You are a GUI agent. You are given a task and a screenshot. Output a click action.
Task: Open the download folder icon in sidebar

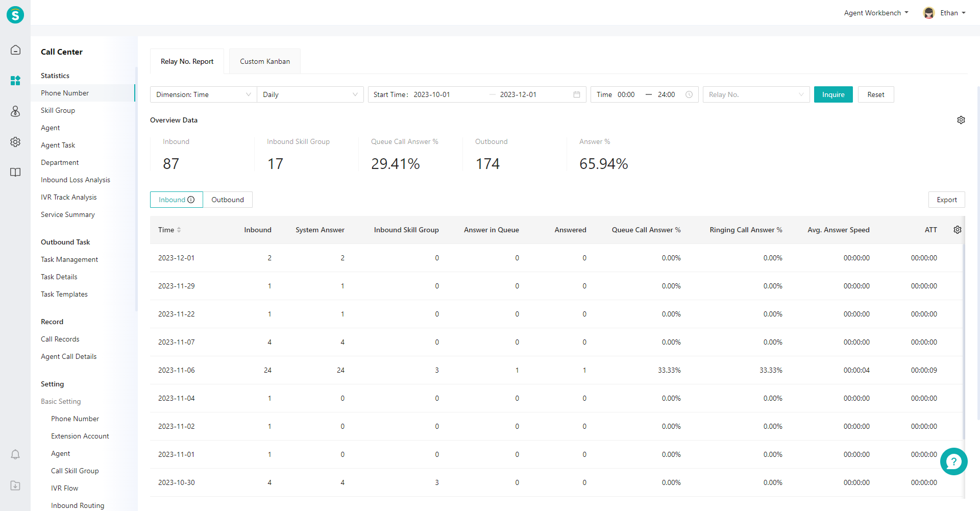pos(15,485)
